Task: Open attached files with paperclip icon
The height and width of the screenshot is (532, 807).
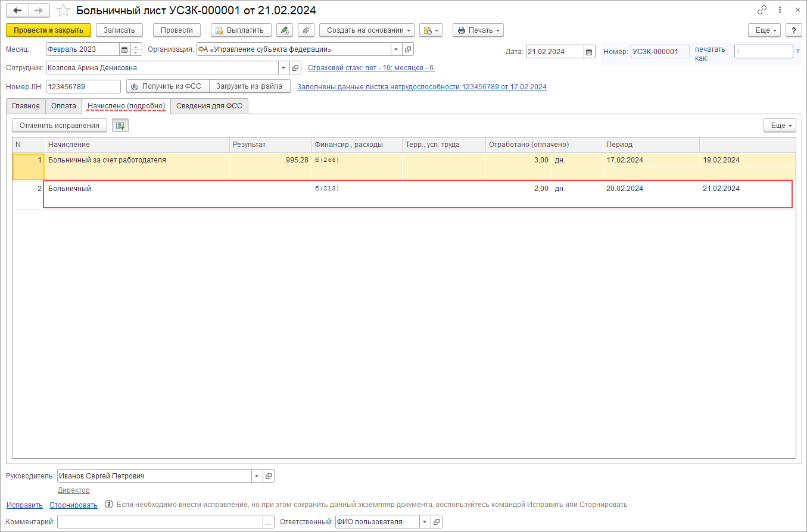Action: (x=306, y=30)
